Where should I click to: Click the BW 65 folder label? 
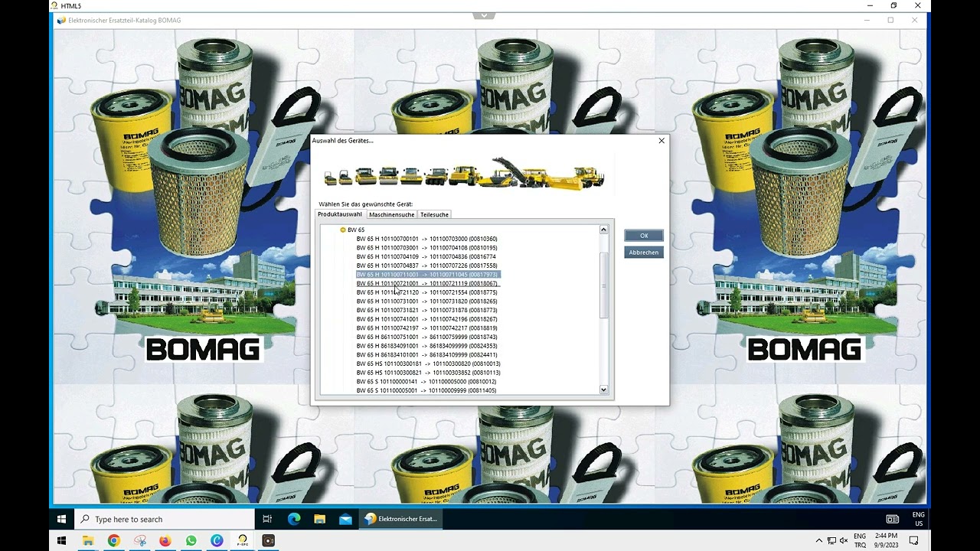pos(356,230)
